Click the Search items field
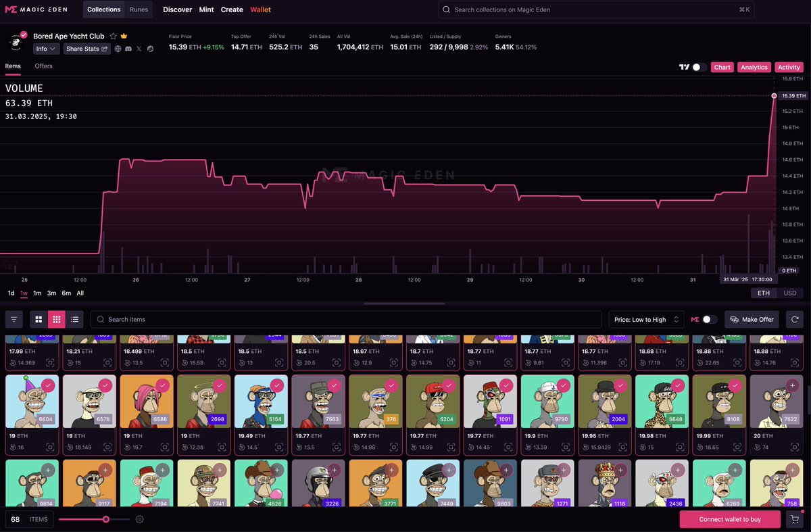Viewport: 811px width, 532px height. point(346,319)
